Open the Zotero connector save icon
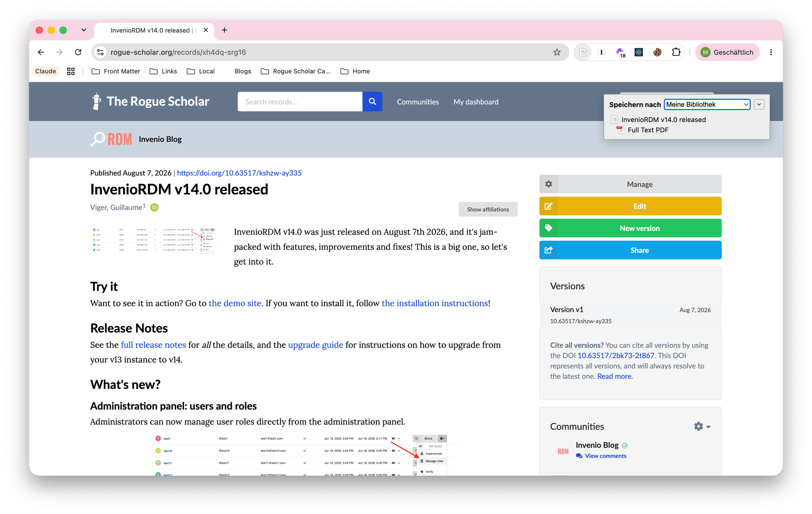 click(583, 52)
